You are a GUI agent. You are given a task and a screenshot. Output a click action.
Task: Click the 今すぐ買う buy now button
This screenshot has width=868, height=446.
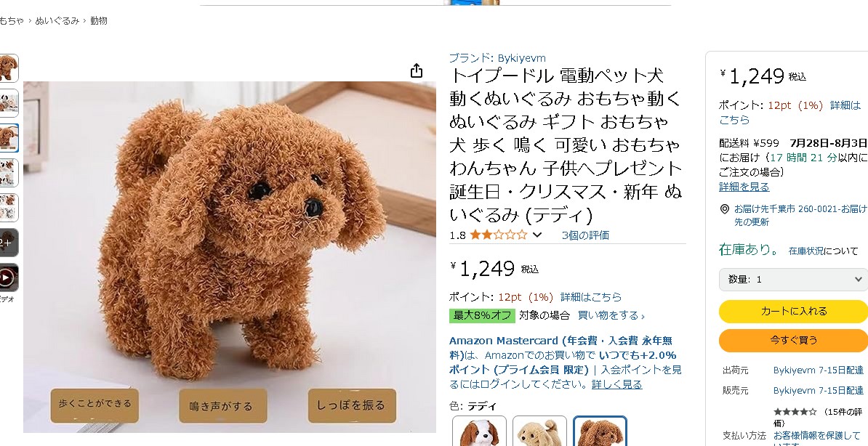coord(793,340)
